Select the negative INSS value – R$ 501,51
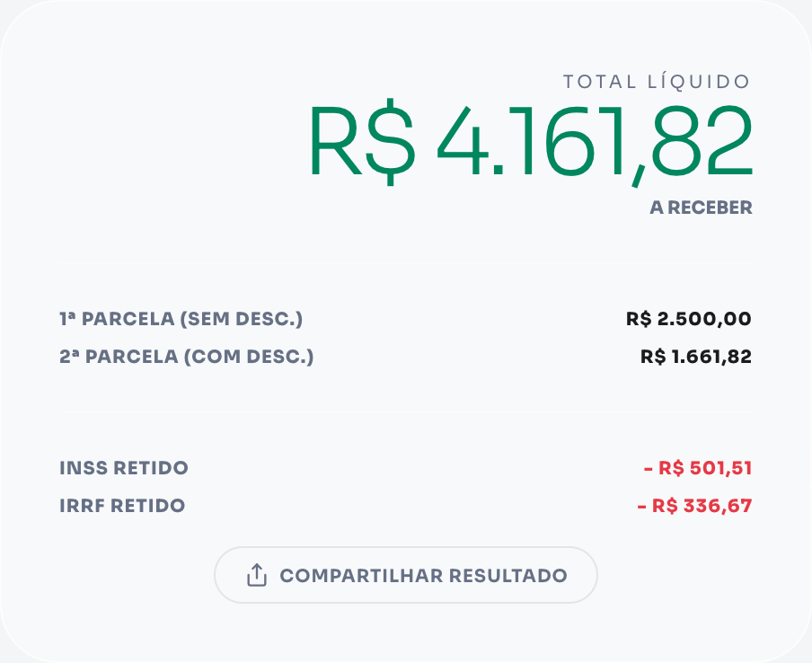 pyautogui.click(x=696, y=467)
